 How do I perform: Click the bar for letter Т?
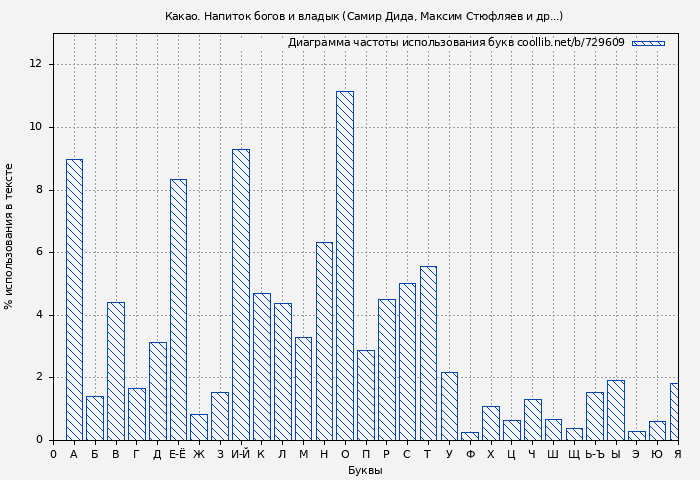[428, 353]
